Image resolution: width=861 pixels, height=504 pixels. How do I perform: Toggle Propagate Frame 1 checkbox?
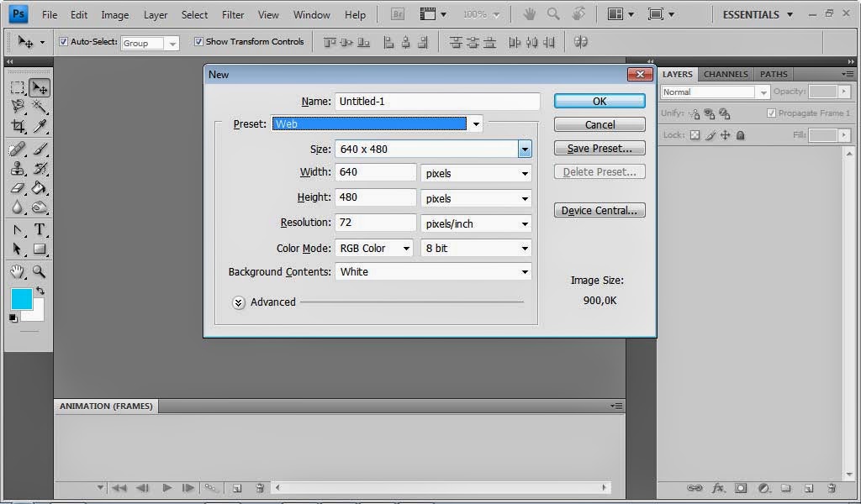point(771,113)
